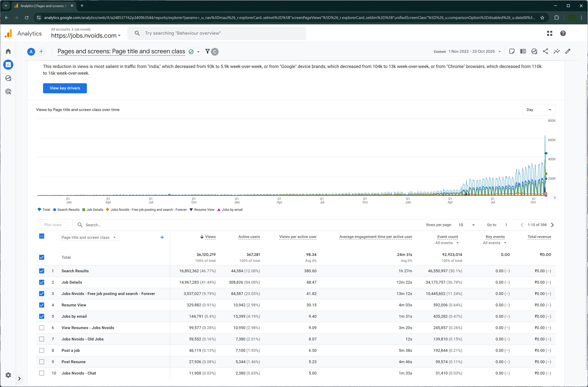Switch to the Analytics browser tab
This screenshot has height=387, width=588.
(x=41, y=6)
